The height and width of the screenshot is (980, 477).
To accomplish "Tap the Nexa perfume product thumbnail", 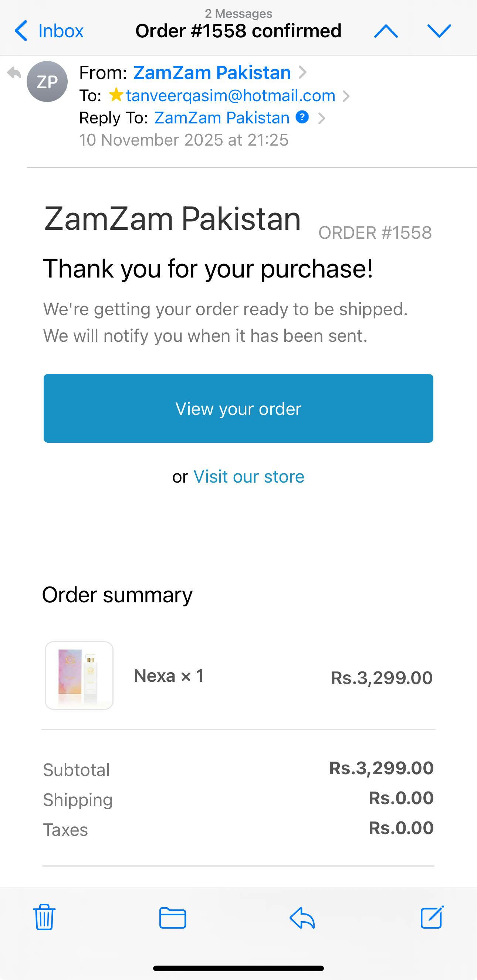I will click(79, 676).
